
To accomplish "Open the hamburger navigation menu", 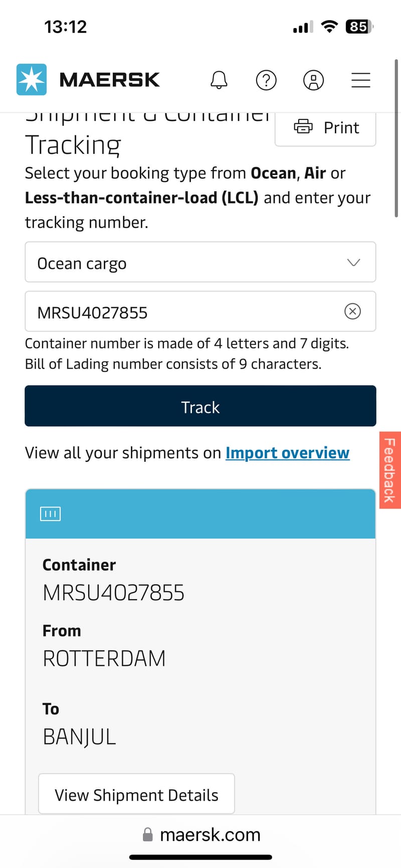I will click(x=360, y=80).
